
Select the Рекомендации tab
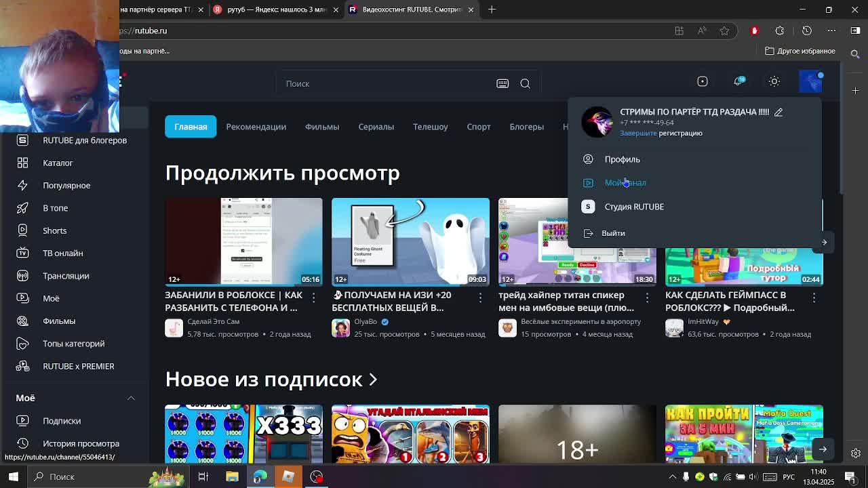tap(256, 127)
